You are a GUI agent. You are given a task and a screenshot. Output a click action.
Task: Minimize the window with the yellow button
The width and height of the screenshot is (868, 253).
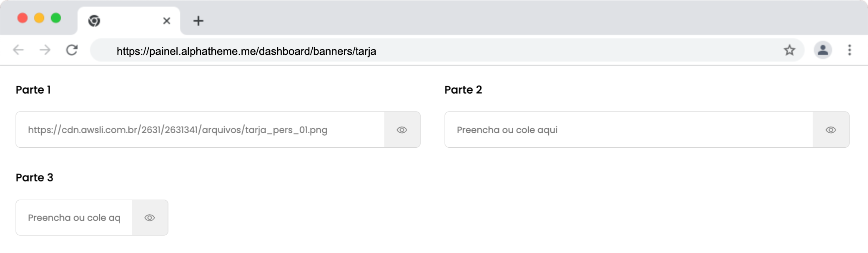[39, 18]
